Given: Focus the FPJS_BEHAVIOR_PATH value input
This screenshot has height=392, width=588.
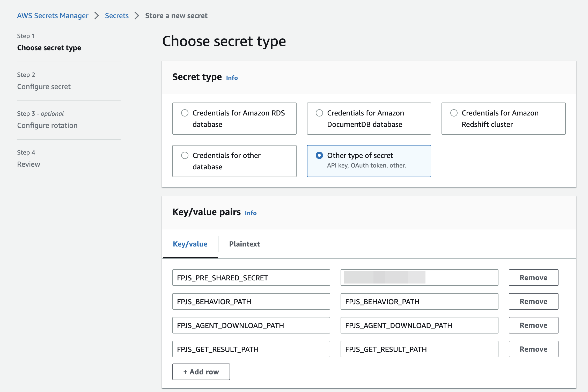Looking at the screenshot, I should tap(419, 301).
